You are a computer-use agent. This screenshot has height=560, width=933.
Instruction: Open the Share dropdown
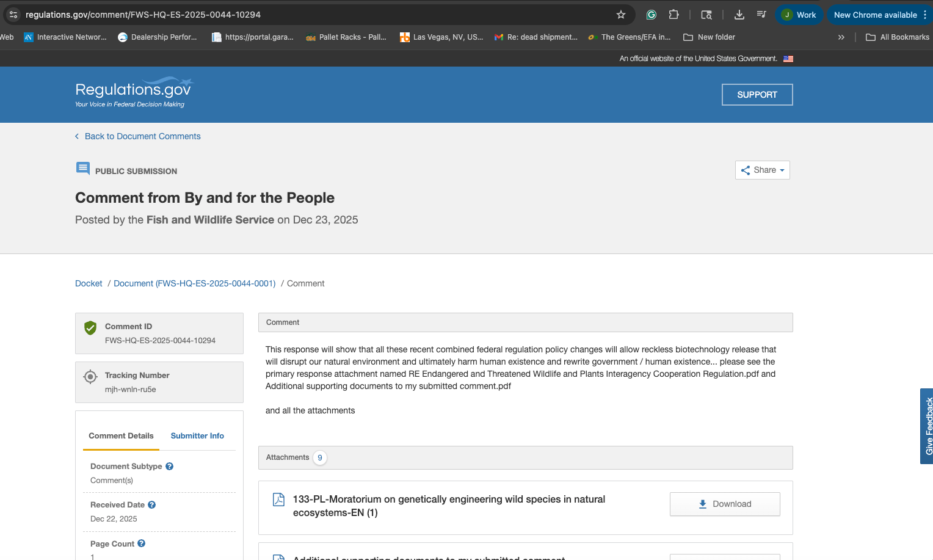click(x=762, y=170)
